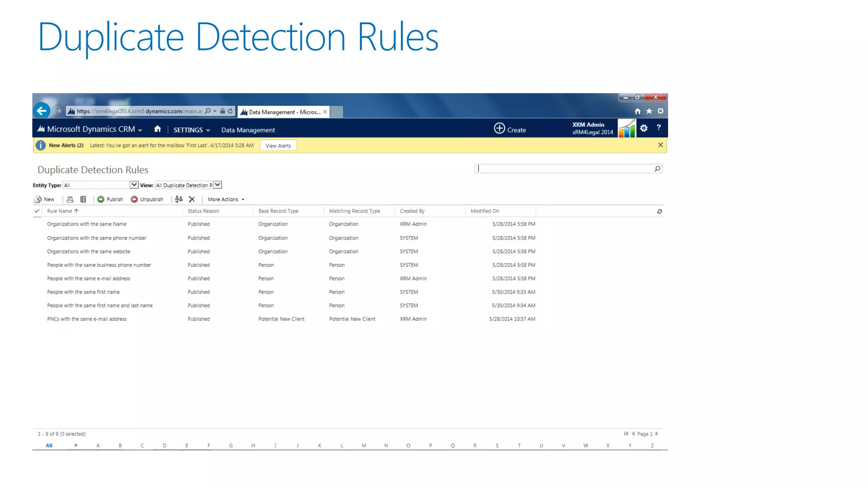Open People with the same first name
The image size is (868, 488).
tap(83, 292)
